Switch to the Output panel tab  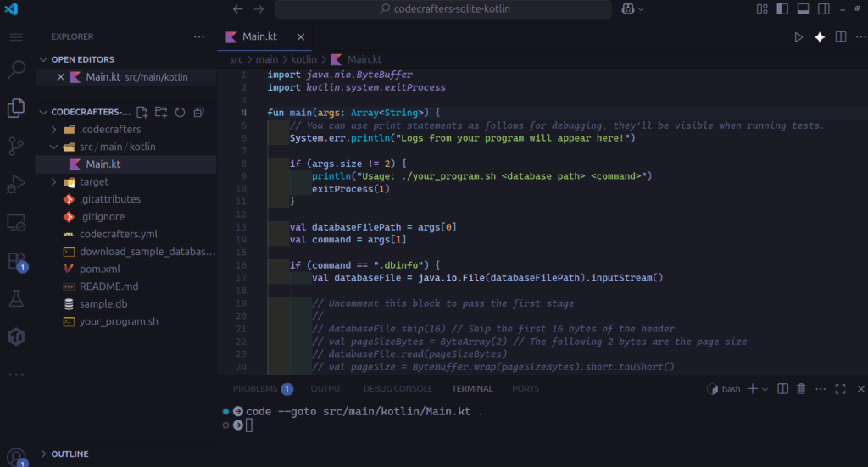327,389
